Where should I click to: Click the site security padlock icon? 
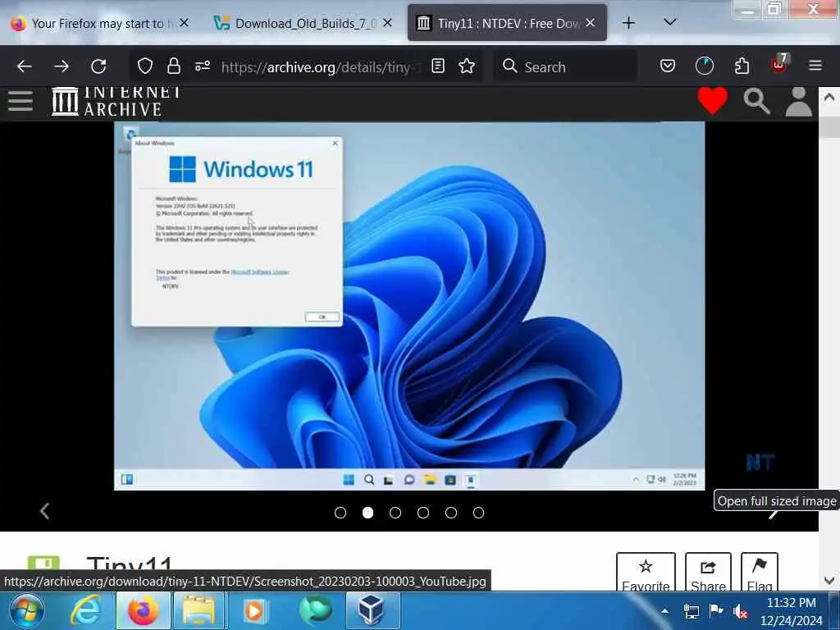click(174, 66)
